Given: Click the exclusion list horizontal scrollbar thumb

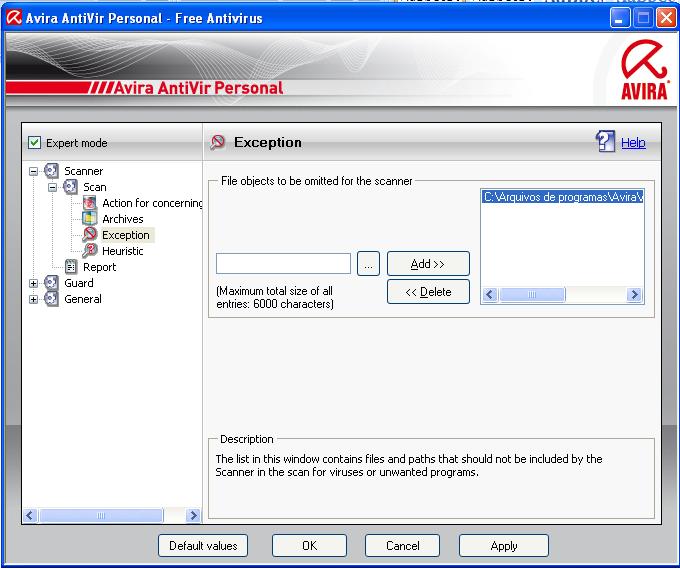Looking at the screenshot, I should [532, 295].
